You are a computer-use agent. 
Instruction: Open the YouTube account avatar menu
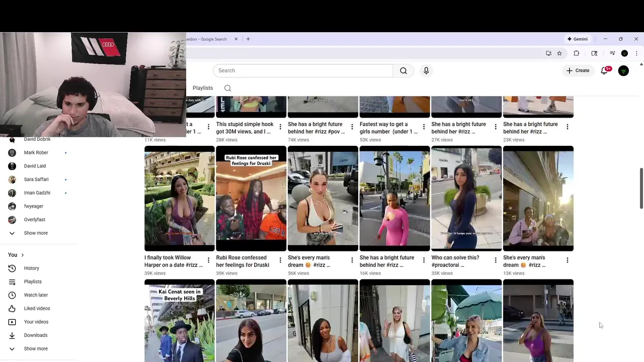(623, 71)
